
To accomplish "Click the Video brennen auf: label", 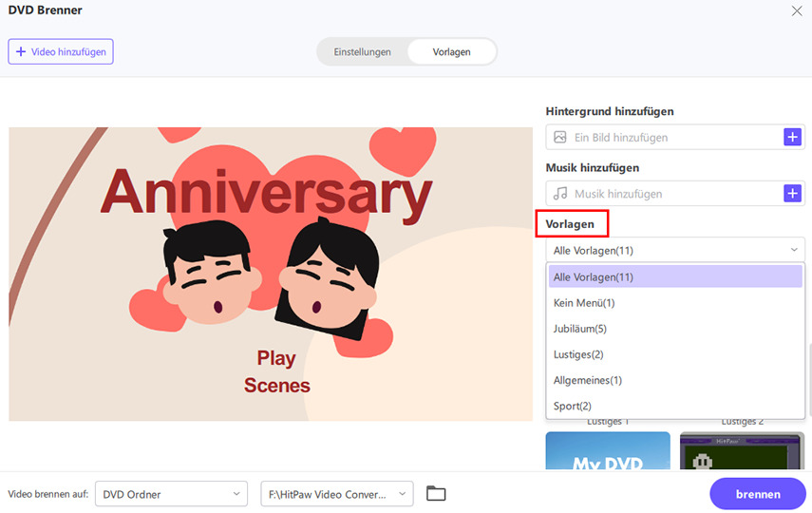I will (x=48, y=494).
